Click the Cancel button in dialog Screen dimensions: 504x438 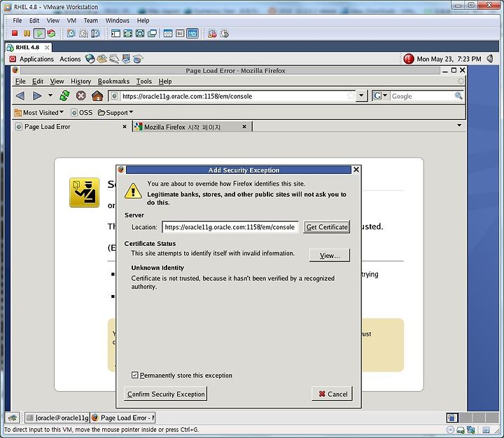(x=332, y=394)
